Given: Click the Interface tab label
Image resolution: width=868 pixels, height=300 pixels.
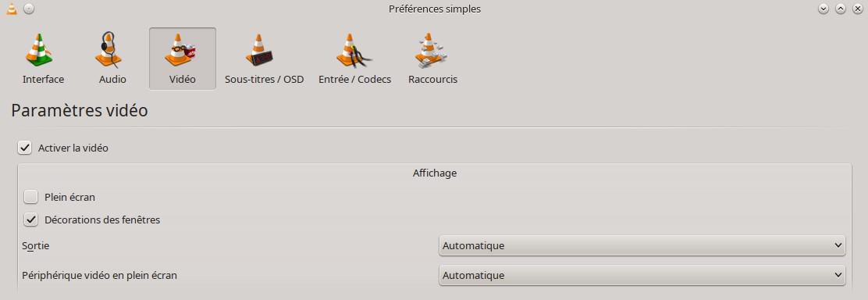Looking at the screenshot, I should (43, 80).
